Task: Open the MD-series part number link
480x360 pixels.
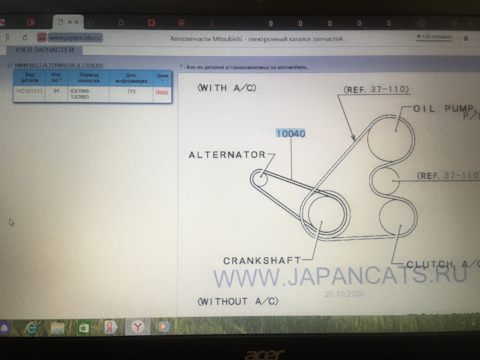Action: pos(30,91)
